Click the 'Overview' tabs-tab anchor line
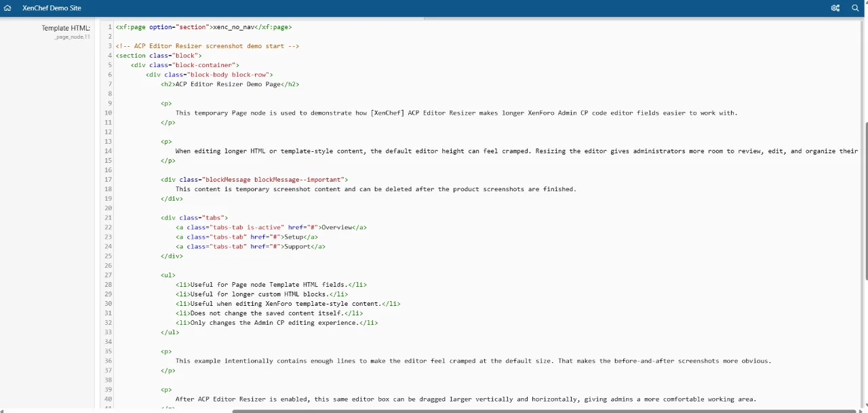Viewport: 868px width, 413px height. (x=271, y=227)
